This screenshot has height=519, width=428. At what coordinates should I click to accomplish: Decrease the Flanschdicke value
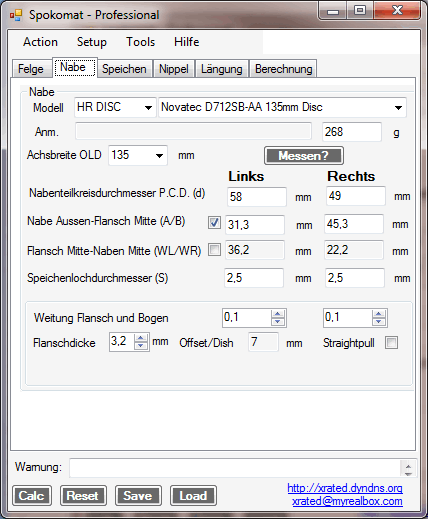tap(141, 346)
